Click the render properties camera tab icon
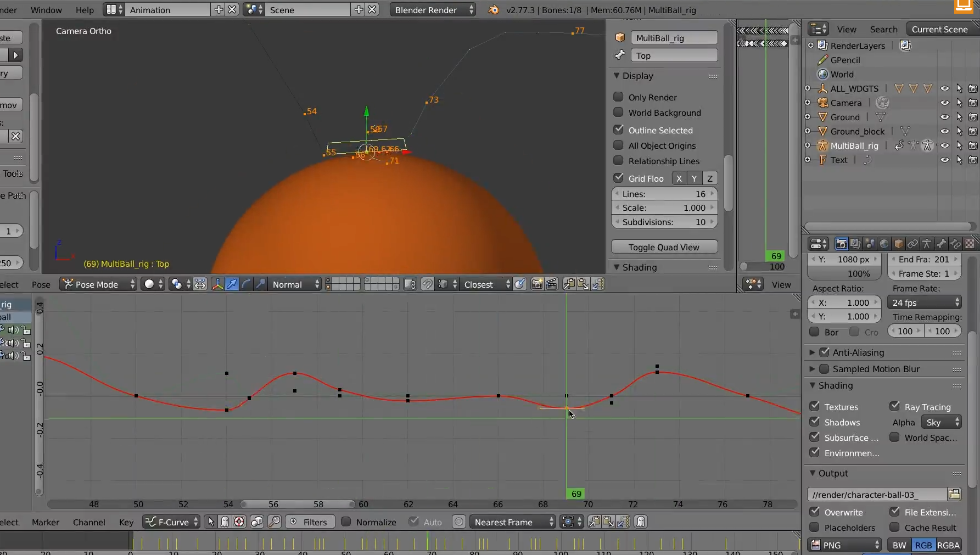The image size is (980, 555). click(x=841, y=243)
